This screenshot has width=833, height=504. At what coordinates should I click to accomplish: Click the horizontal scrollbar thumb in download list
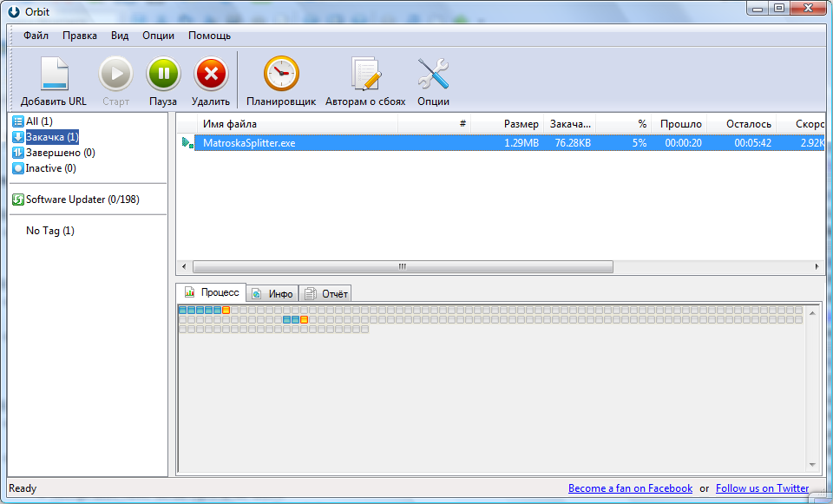(403, 266)
